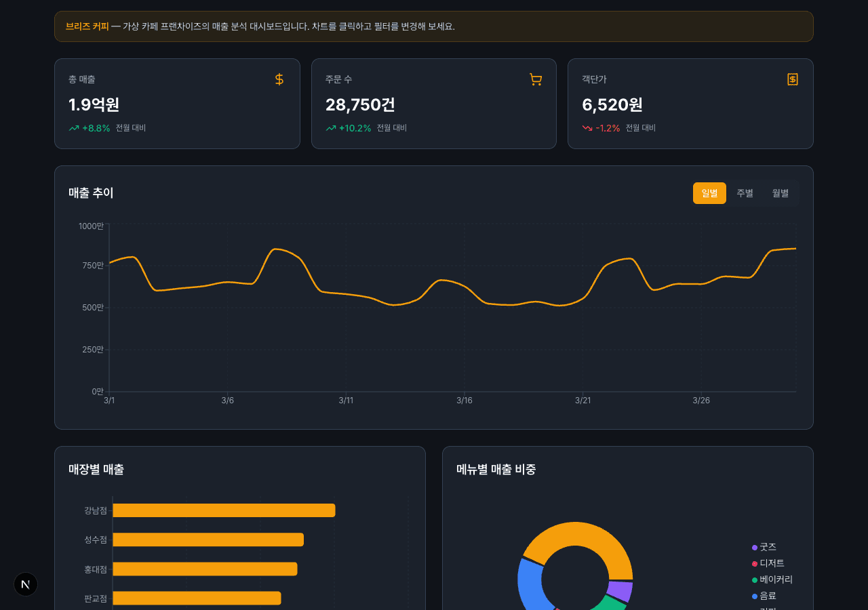
Task: Click the 성수점 sales bar
Action: [208, 540]
